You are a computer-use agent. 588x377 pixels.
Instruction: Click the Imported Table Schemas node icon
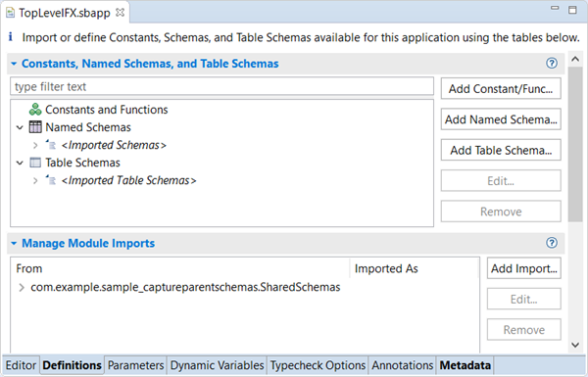pyautogui.click(x=51, y=180)
